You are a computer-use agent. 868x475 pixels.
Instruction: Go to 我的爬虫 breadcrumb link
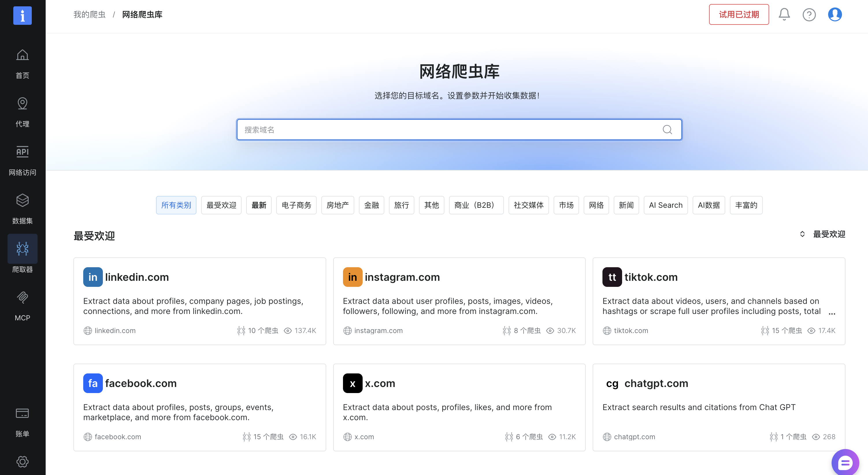click(89, 14)
